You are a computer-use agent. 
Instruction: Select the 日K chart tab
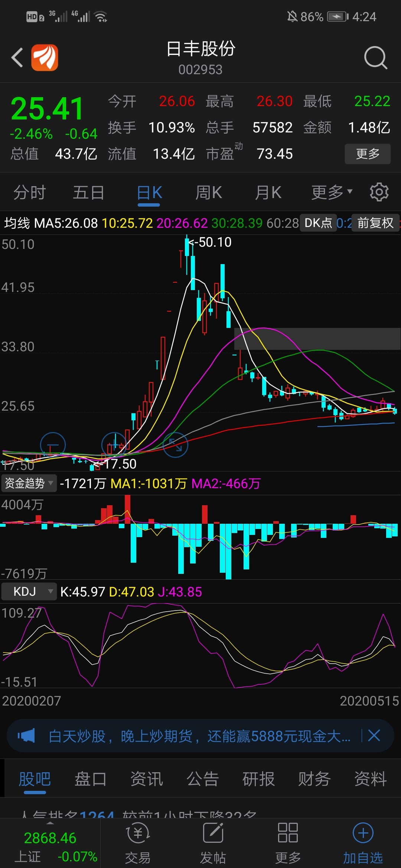coord(149,193)
